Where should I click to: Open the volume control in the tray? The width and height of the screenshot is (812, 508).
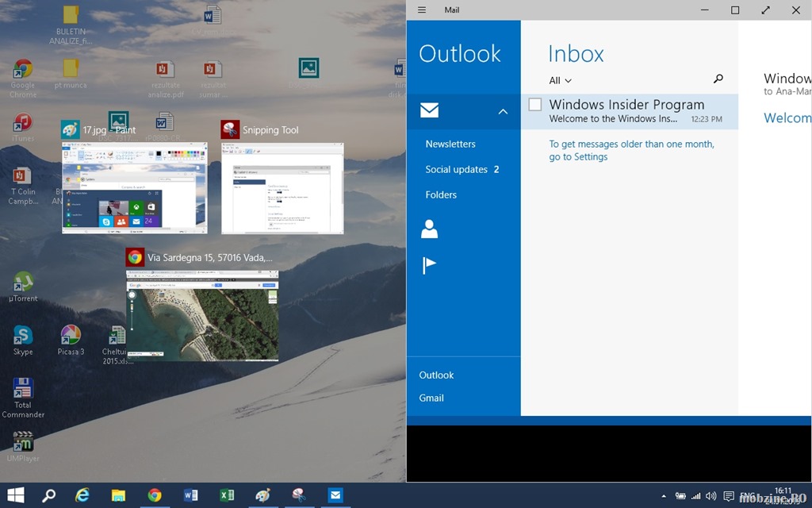[x=711, y=496]
